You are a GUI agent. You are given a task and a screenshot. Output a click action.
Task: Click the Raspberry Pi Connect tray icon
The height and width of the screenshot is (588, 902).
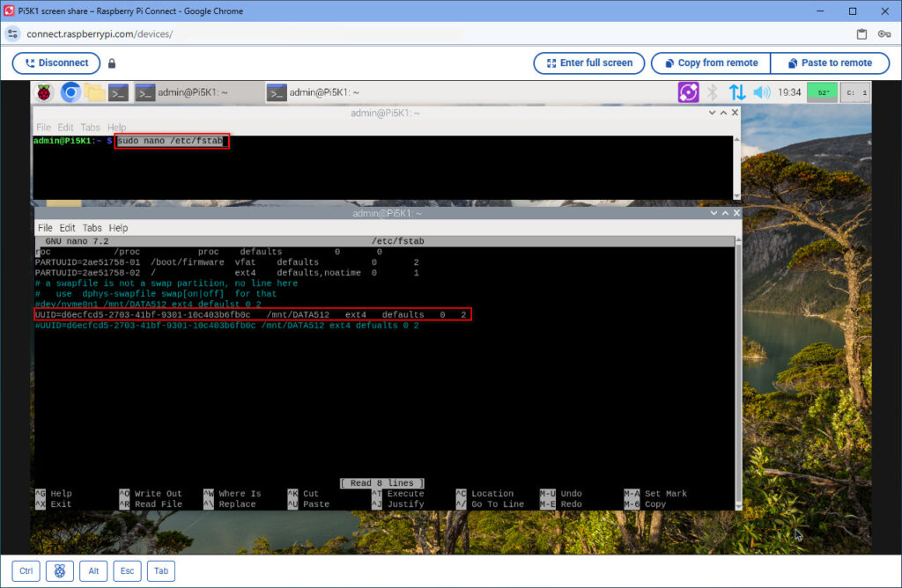[x=688, y=92]
